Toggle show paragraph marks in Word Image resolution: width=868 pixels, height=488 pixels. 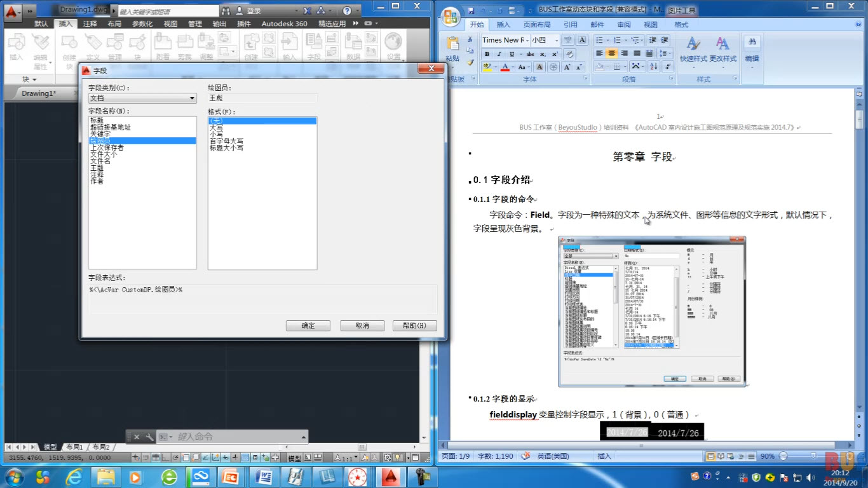(x=668, y=67)
